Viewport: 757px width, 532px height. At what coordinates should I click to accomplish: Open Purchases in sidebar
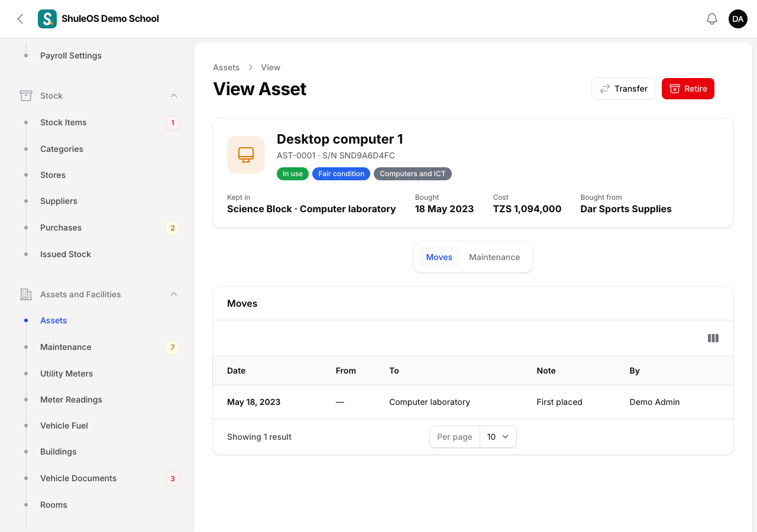click(61, 228)
